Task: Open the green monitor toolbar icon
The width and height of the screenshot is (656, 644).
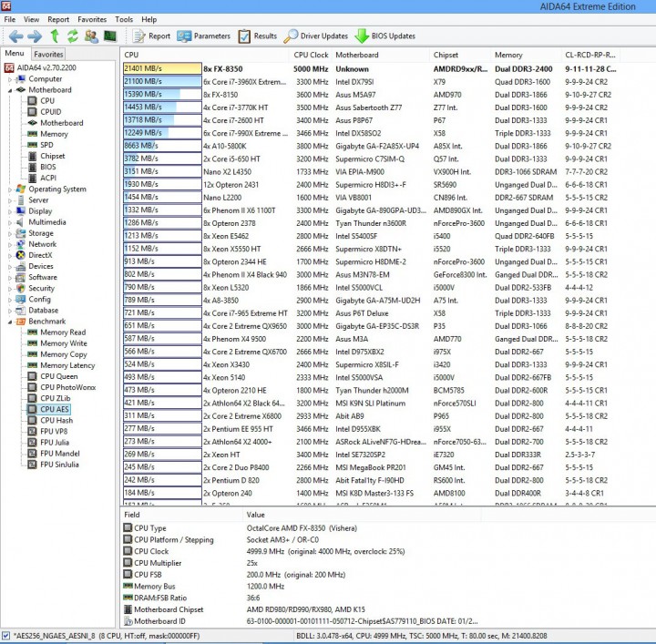Action: click(110, 36)
